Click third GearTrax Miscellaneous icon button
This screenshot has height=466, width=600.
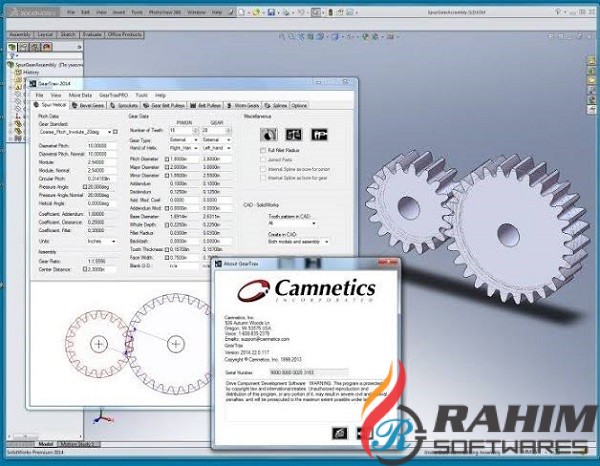[x=319, y=134]
